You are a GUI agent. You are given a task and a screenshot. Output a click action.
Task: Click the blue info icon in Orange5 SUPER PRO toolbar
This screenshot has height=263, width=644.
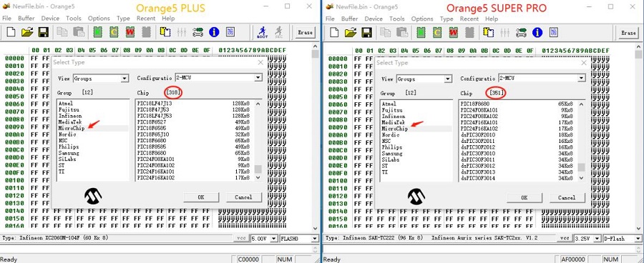click(x=537, y=32)
